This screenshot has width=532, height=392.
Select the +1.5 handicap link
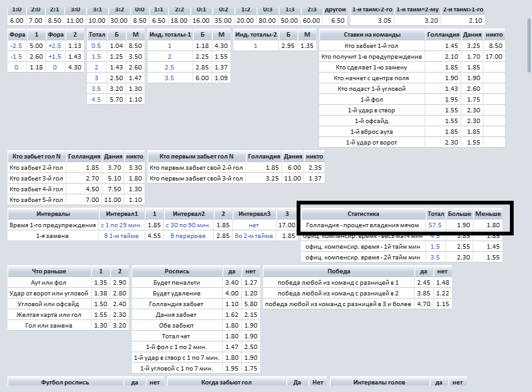[x=55, y=57]
